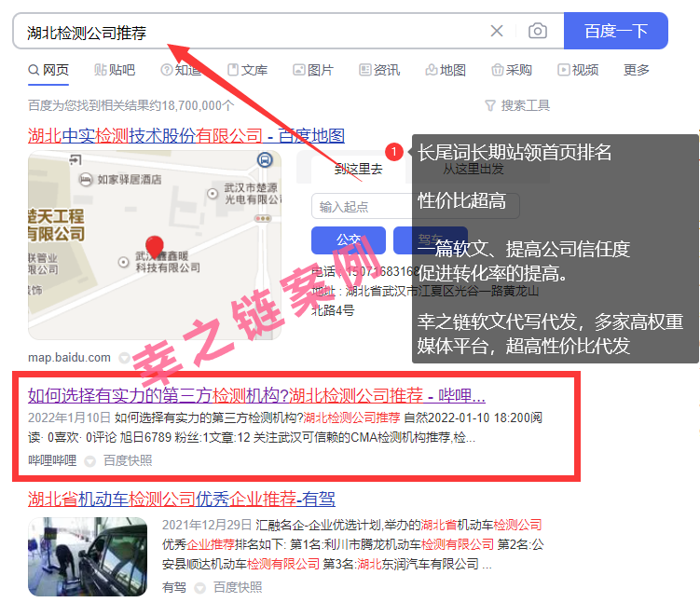
Task: Open the 地图 tab
Action: tap(446, 70)
